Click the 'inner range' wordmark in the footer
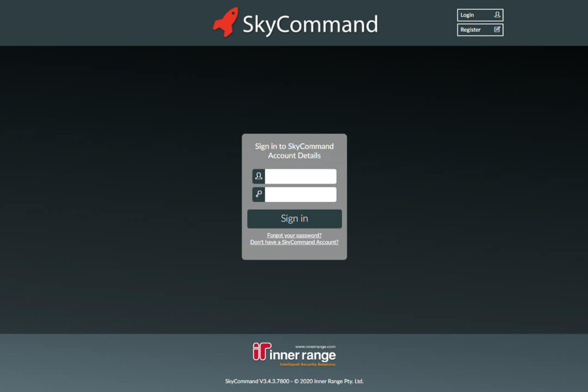Image resolution: width=588 pixels, height=392 pixels. [303, 356]
